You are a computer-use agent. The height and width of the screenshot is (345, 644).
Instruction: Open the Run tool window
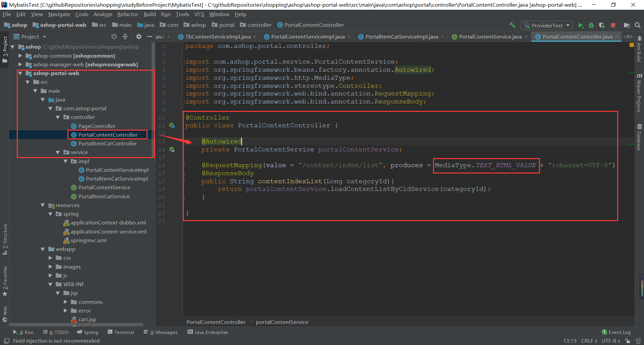coord(23,332)
